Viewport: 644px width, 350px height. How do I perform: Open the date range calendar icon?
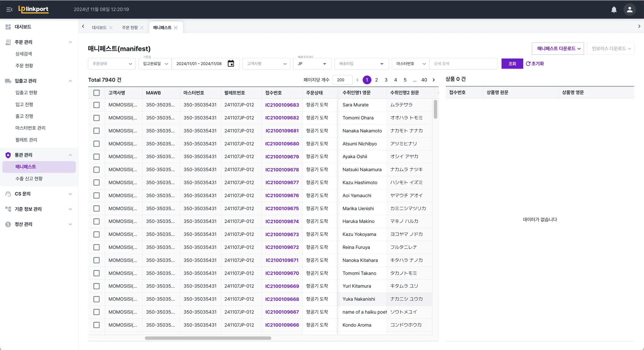click(231, 64)
